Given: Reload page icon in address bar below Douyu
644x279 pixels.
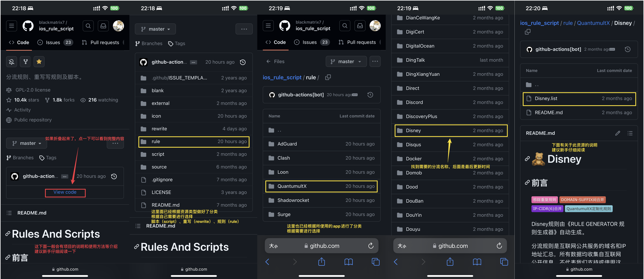Looking at the screenshot, I should pyautogui.click(x=499, y=246).
